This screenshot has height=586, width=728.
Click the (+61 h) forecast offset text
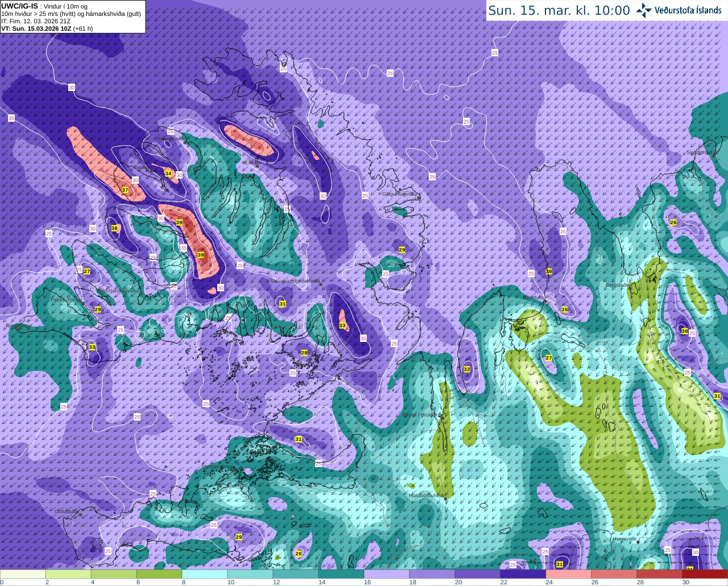pos(83,28)
